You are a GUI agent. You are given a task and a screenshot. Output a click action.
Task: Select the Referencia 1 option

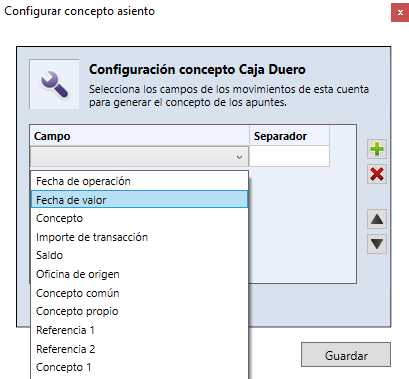[140, 330]
